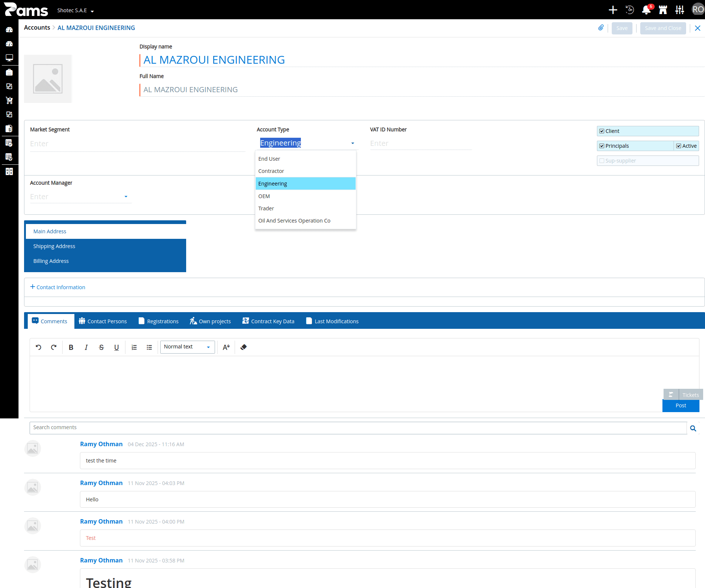Insert a numbered list in comment editor

point(134,347)
